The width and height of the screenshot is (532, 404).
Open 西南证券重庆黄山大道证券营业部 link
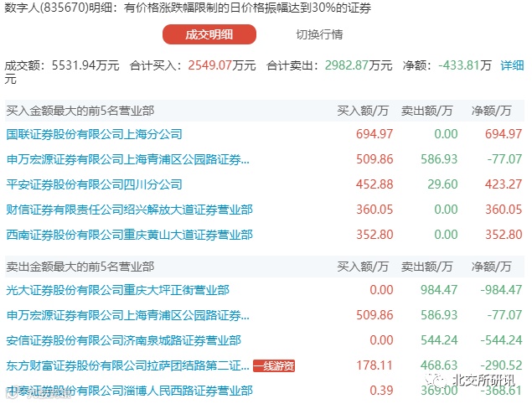pyautogui.click(x=129, y=235)
